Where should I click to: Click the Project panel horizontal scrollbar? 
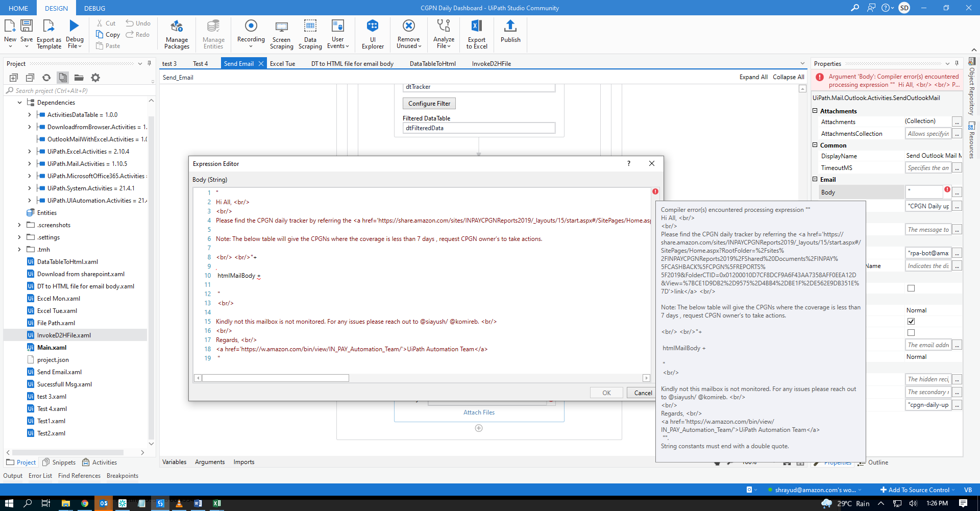[68, 453]
